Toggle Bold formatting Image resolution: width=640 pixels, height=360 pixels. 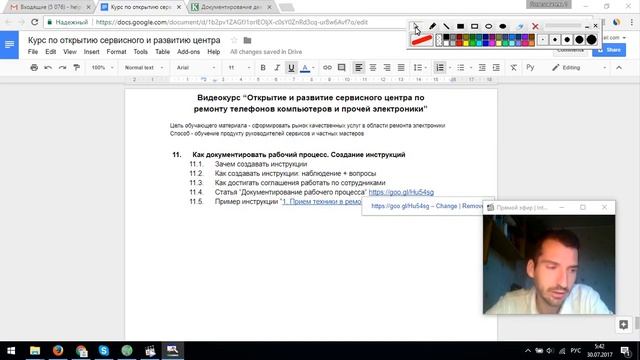pos(263,67)
